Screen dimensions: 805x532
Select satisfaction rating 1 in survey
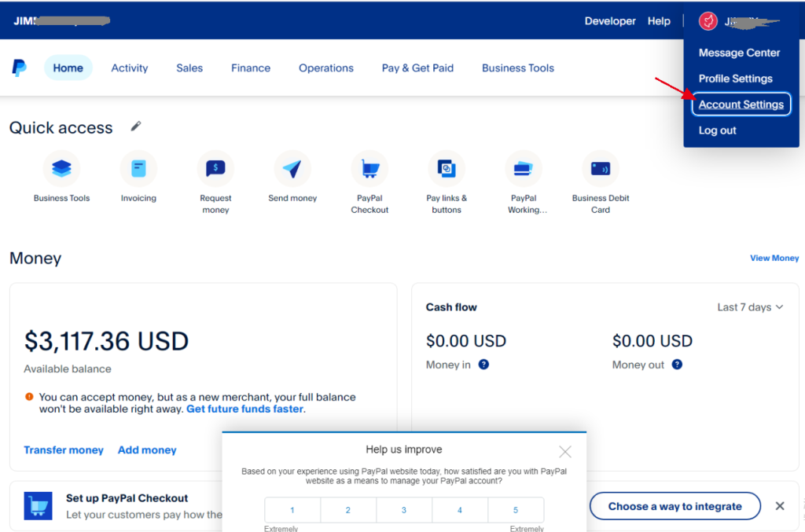(292, 510)
